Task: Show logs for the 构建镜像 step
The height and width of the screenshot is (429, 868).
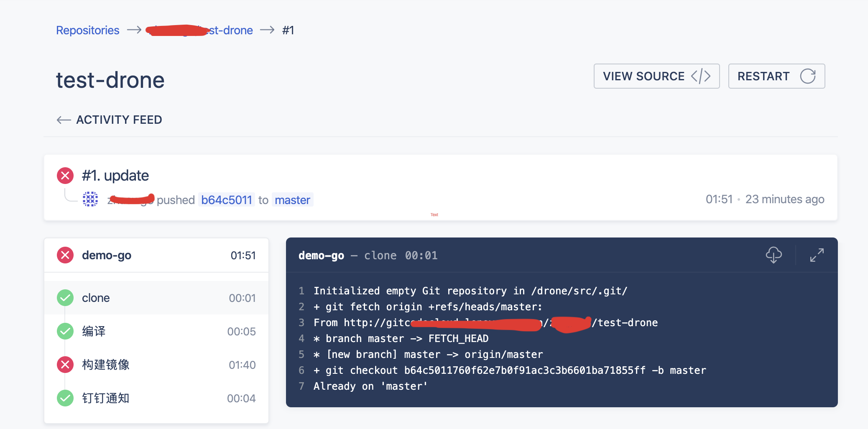Action: coord(156,365)
